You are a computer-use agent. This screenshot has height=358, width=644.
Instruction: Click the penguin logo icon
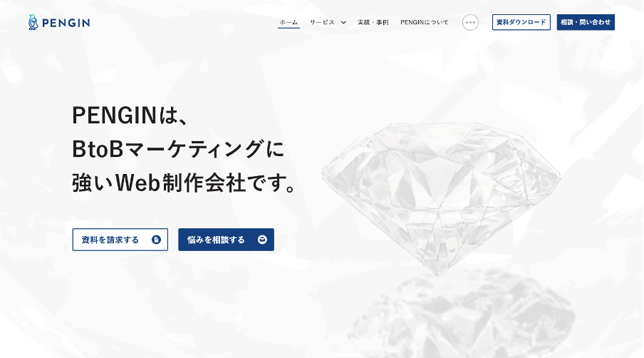point(33,22)
